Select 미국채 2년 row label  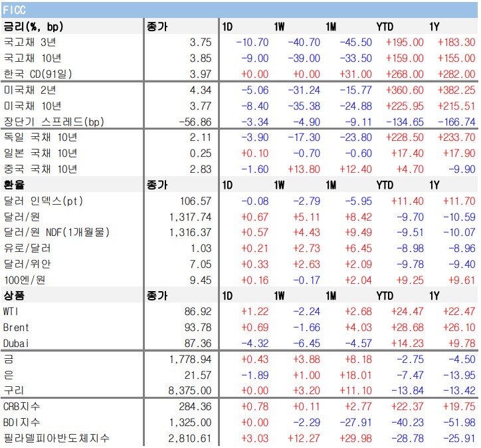point(30,90)
